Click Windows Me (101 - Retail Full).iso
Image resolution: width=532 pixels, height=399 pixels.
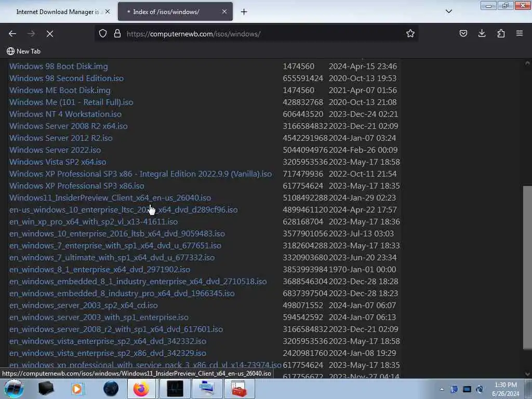(71, 102)
